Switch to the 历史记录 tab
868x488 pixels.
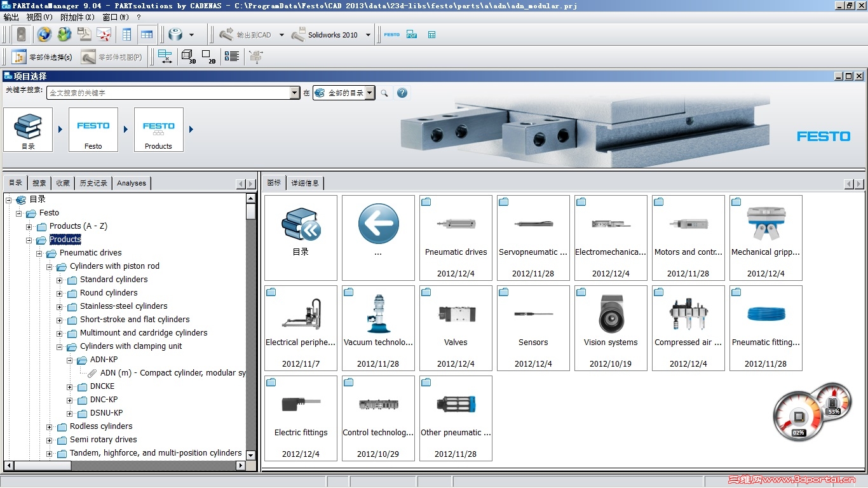93,183
